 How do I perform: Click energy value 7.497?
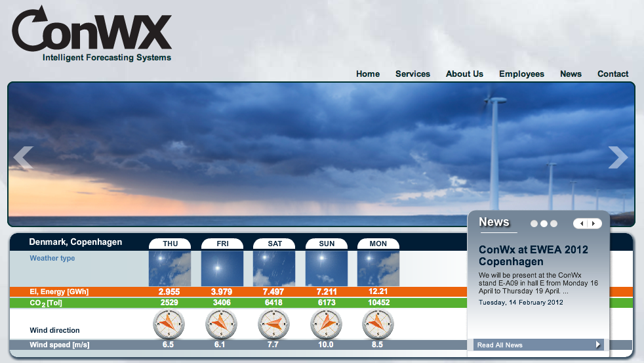pyautogui.click(x=273, y=292)
